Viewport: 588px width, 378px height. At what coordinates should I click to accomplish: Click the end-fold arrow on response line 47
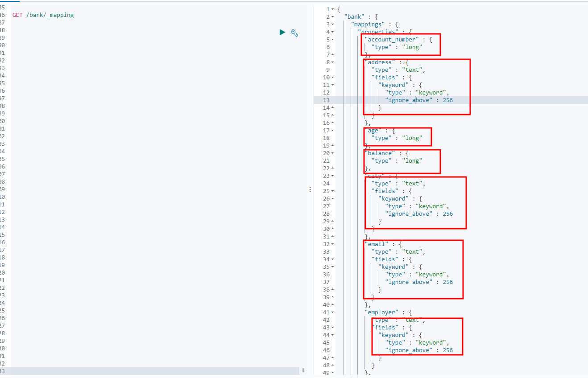pyautogui.click(x=332, y=358)
